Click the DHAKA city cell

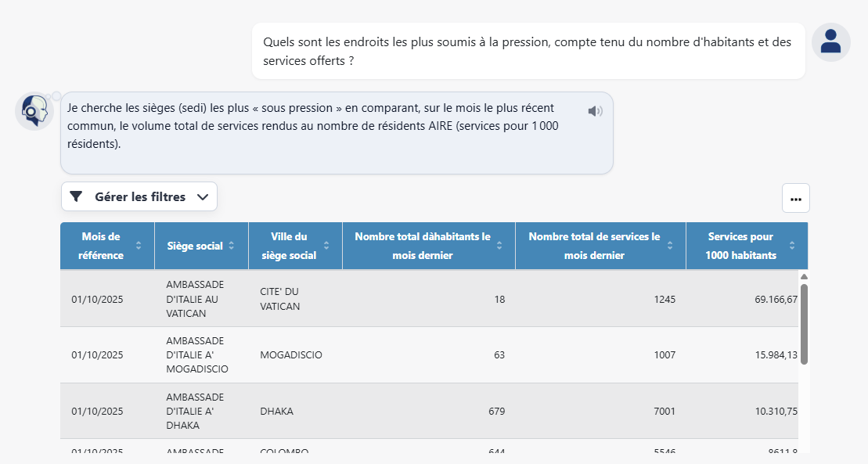point(276,411)
